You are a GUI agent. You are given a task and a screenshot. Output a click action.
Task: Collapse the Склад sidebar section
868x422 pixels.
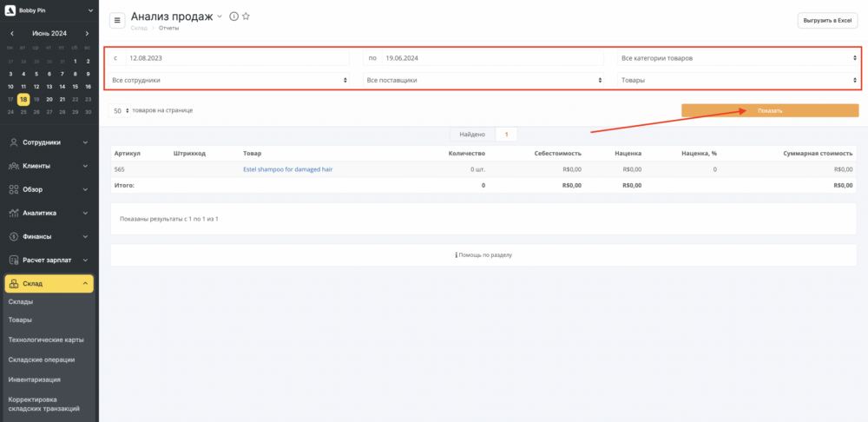[x=49, y=284]
